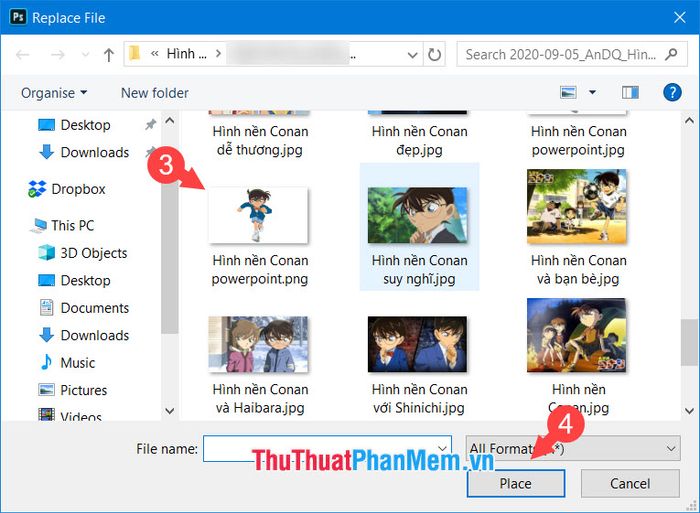Expand the address bar history dropdown
700x513 pixels.
412,55
